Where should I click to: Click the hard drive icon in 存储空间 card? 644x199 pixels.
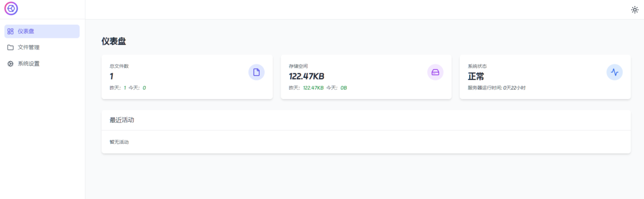[x=435, y=72]
